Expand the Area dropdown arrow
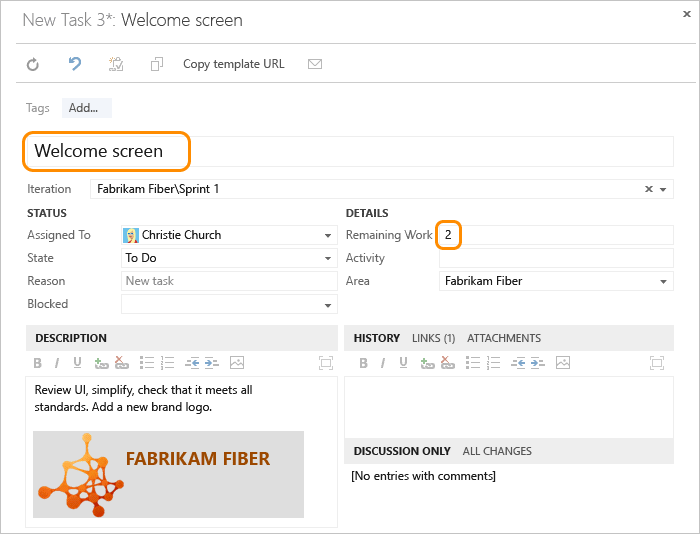This screenshot has height=534, width=700. pyautogui.click(x=663, y=281)
